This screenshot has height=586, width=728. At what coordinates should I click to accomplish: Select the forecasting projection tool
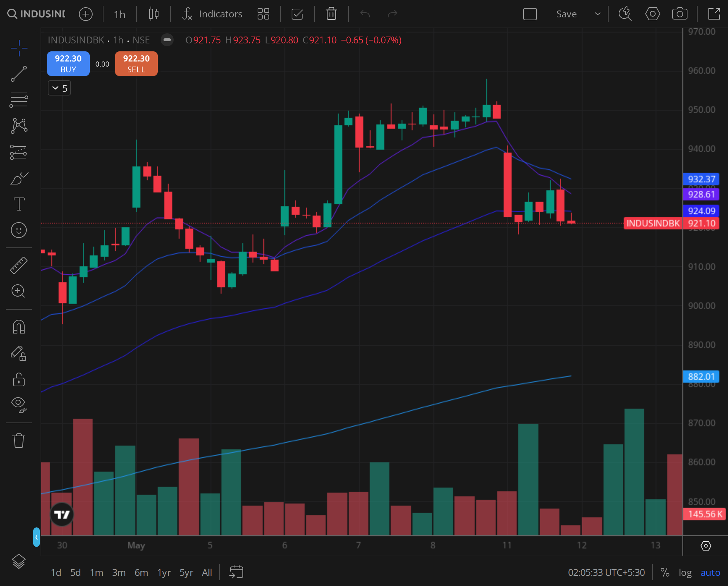19,152
